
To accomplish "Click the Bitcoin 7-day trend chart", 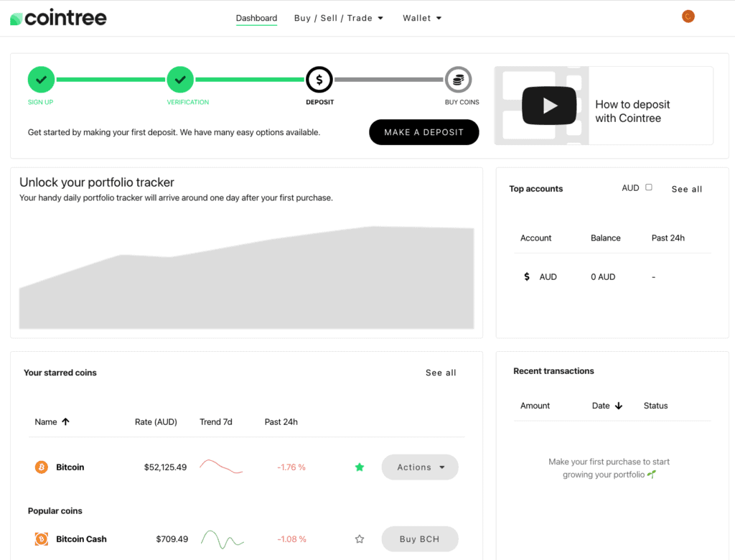I will coord(221,467).
